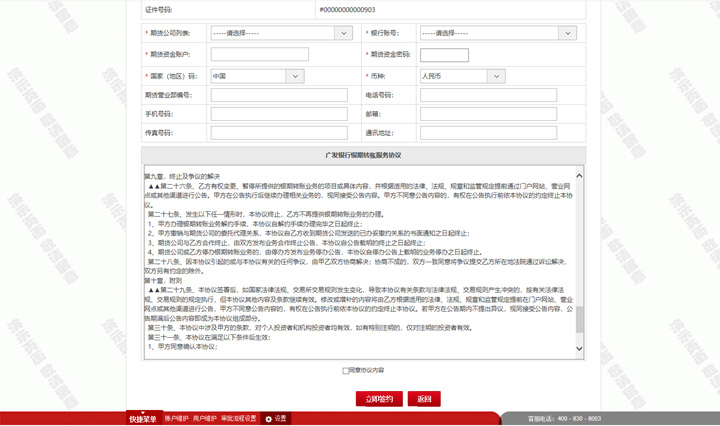The image size is (720, 426).
Task: Focus the 通讯地址 input field
Action: tap(488, 133)
